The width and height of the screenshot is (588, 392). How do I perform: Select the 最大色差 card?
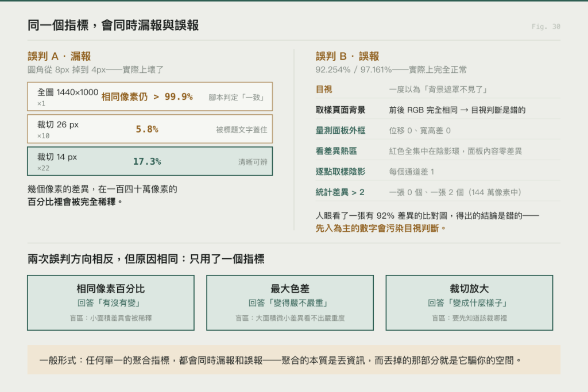(x=290, y=303)
